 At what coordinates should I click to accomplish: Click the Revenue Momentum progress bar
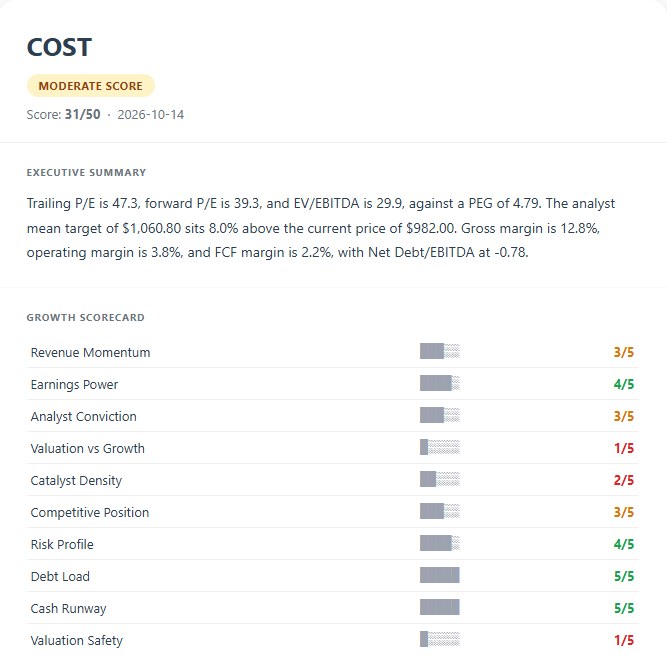[440, 351]
